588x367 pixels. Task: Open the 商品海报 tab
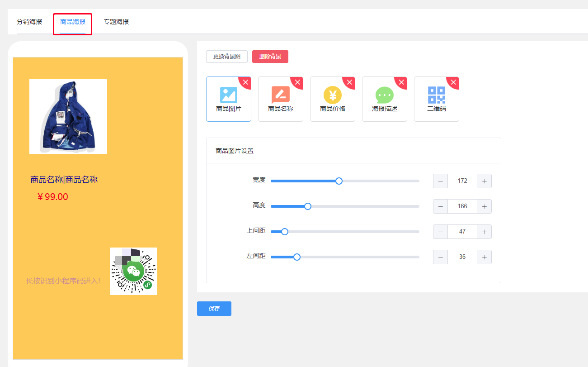pos(73,22)
